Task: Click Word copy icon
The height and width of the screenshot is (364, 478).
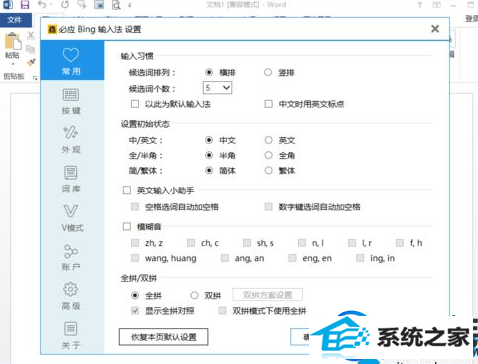Action: [31, 49]
